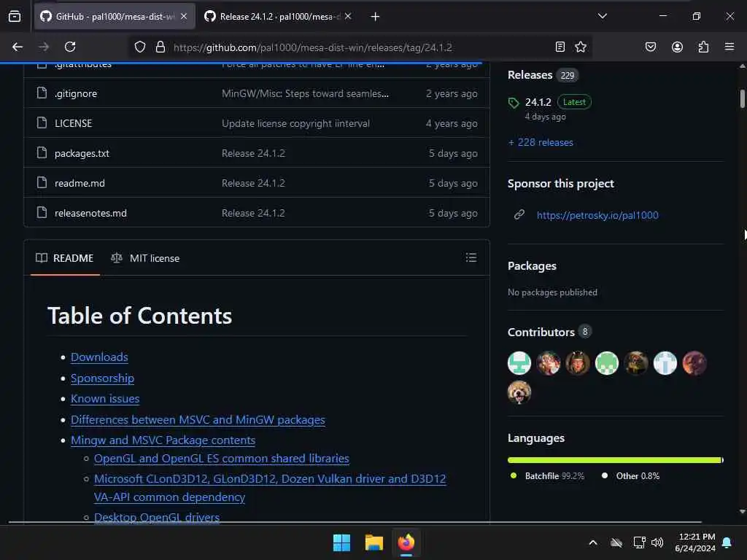Open the petrosky.io/pal1000 sponsor link
This screenshot has height=560, width=747.
(x=597, y=215)
